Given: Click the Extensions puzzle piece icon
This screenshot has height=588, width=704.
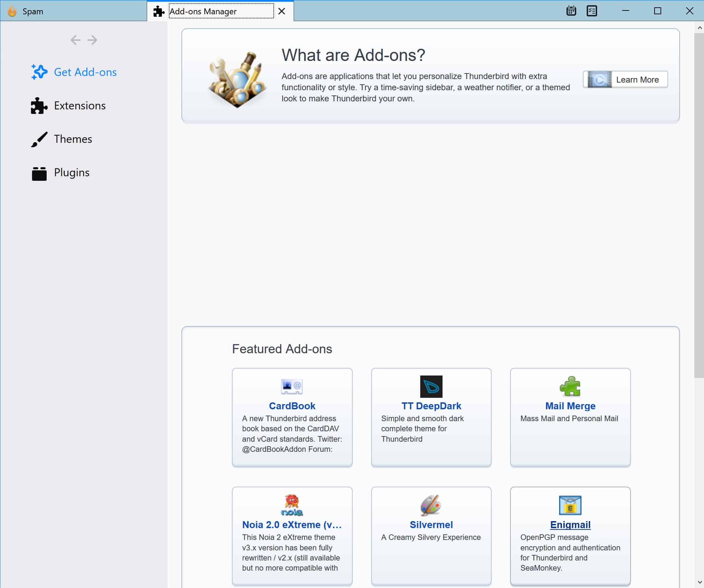Looking at the screenshot, I should (x=39, y=106).
